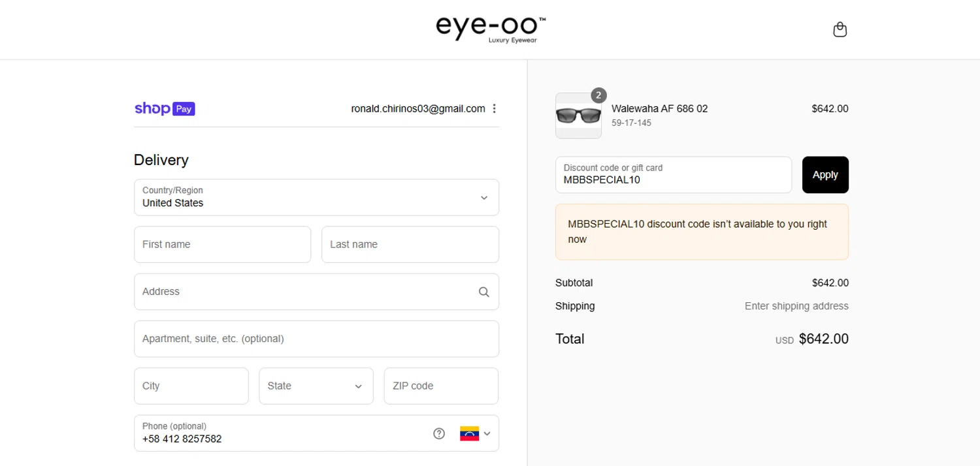The height and width of the screenshot is (466, 980).
Task: Click the Last name field
Action: (410, 244)
